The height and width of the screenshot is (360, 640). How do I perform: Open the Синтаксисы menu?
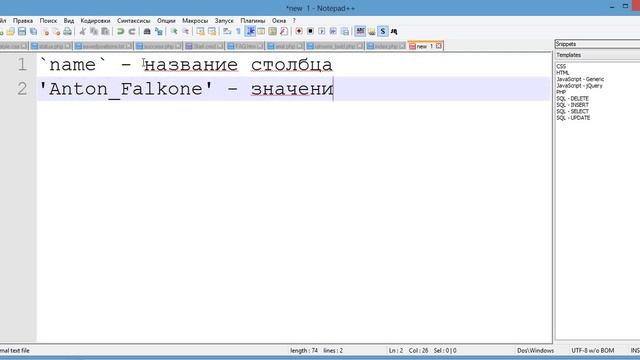coord(133,20)
